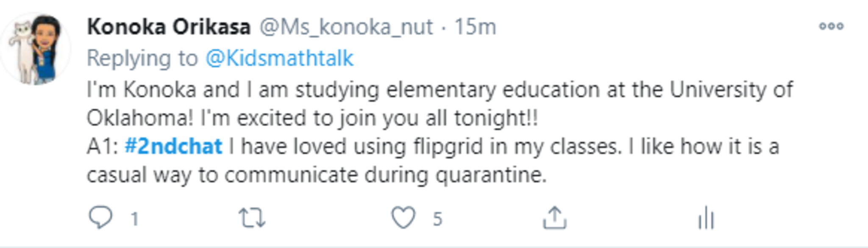This screenshot has height=248, width=868.
Task: Click the "Replying to" label text
Action: click(x=142, y=58)
